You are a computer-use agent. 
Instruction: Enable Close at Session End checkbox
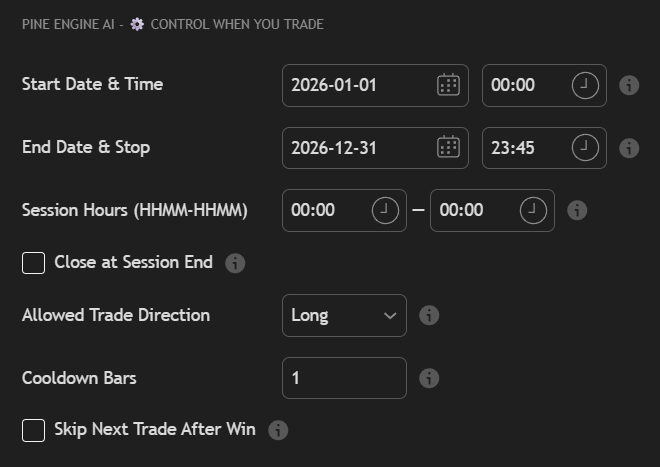click(34, 263)
